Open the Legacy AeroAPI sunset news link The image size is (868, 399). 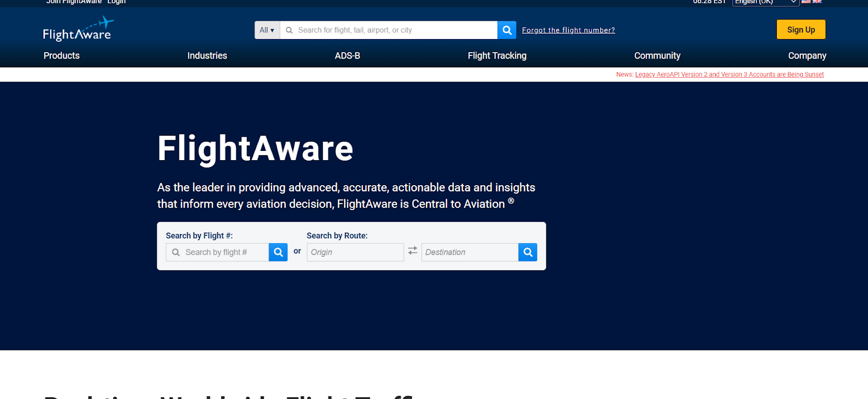point(730,74)
